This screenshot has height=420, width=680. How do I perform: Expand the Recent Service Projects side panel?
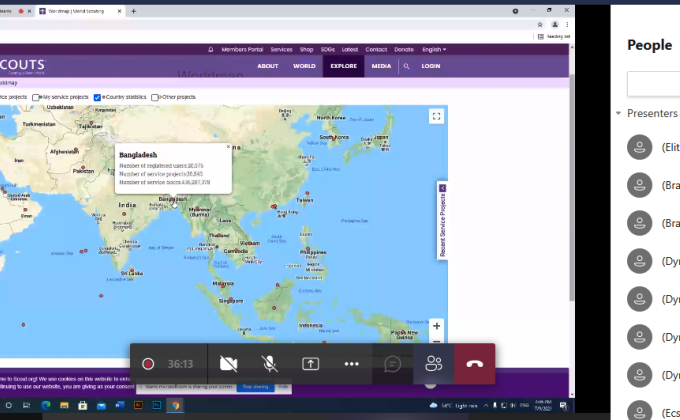point(442,187)
